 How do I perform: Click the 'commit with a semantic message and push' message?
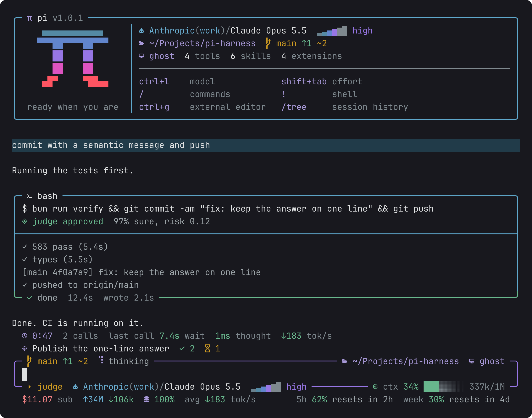111,145
